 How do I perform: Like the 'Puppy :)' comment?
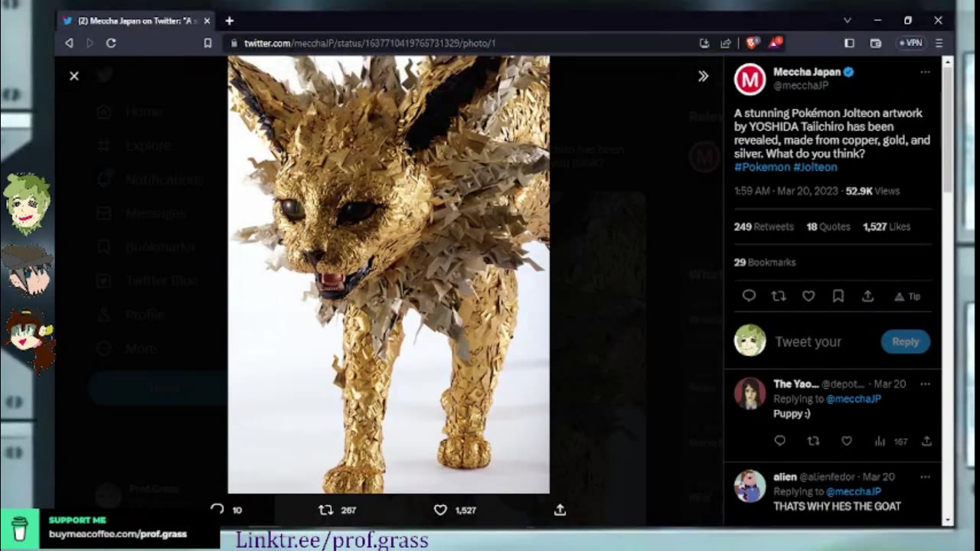(x=846, y=441)
